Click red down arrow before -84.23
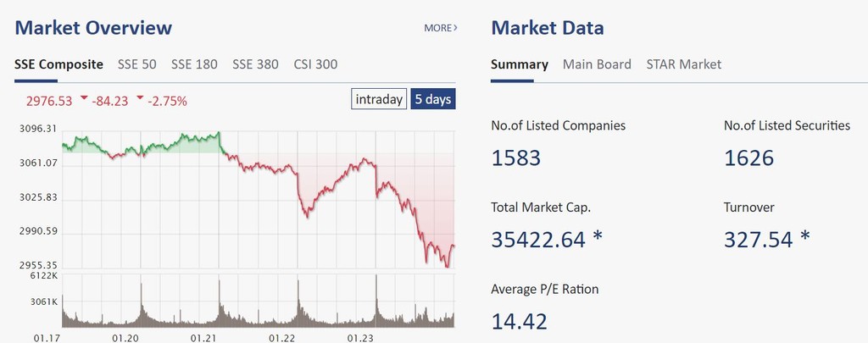Viewport: 868px width, 343px height. click(x=85, y=99)
